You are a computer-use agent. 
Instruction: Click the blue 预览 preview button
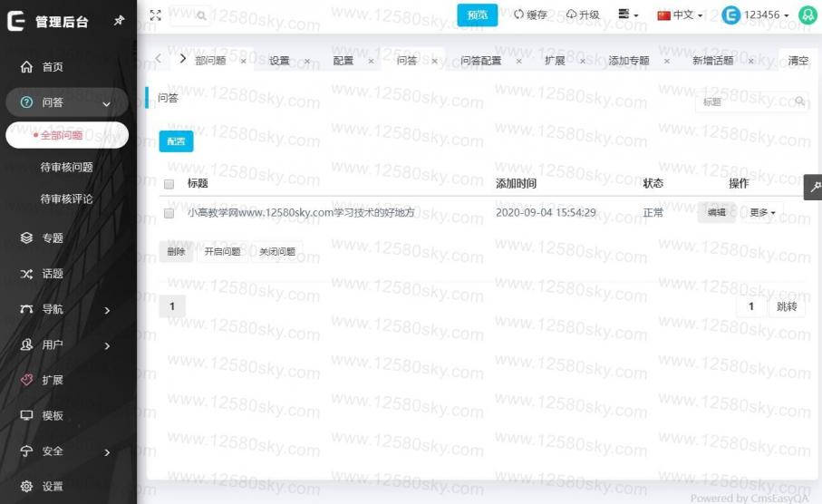[x=477, y=15]
